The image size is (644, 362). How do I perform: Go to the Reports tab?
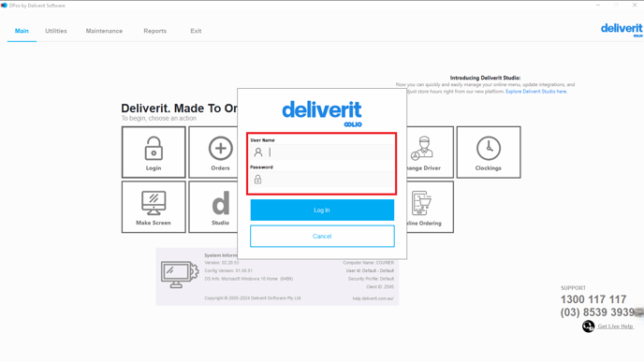coord(154,31)
